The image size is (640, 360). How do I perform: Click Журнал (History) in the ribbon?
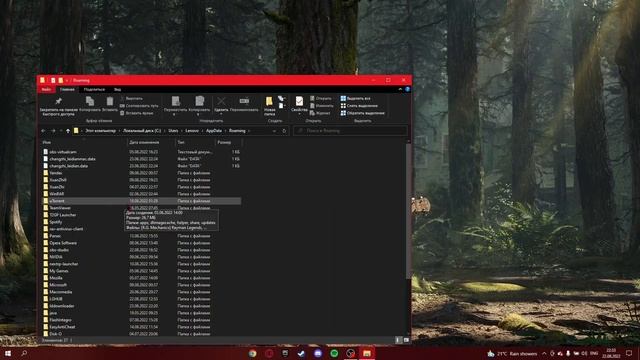(320, 113)
